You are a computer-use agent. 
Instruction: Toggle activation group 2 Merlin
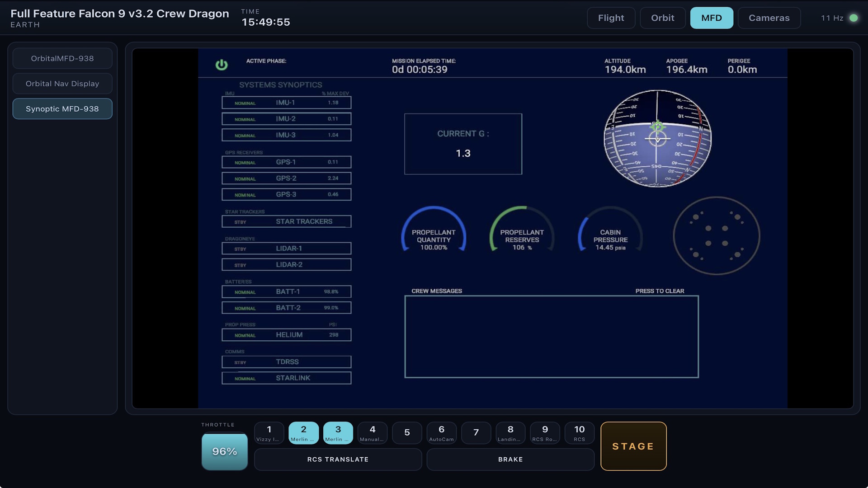click(x=303, y=433)
